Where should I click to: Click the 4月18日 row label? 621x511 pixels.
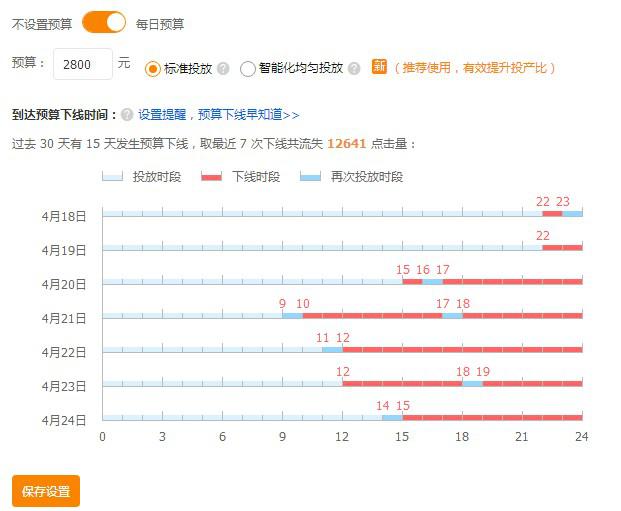64,216
